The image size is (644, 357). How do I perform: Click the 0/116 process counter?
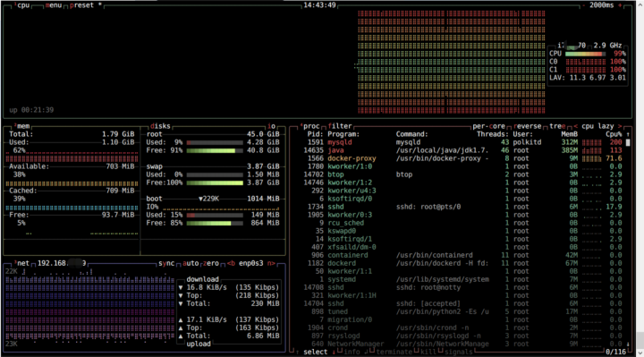pyautogui.click(x=615, y=352)
